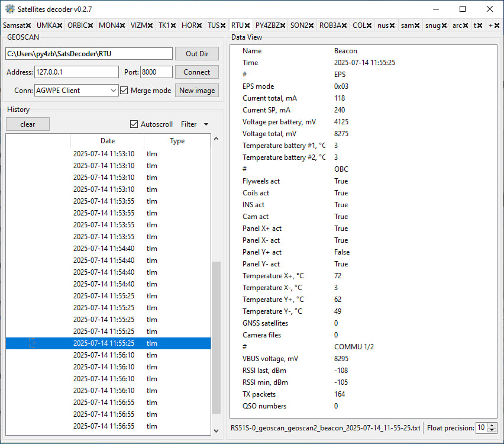
Task: Open the + tab to add new
Action: [x=491, y=25]
